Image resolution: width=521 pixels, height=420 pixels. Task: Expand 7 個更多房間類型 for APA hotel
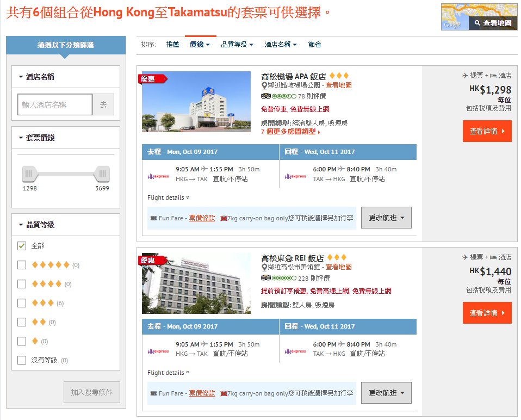(291, 132)
